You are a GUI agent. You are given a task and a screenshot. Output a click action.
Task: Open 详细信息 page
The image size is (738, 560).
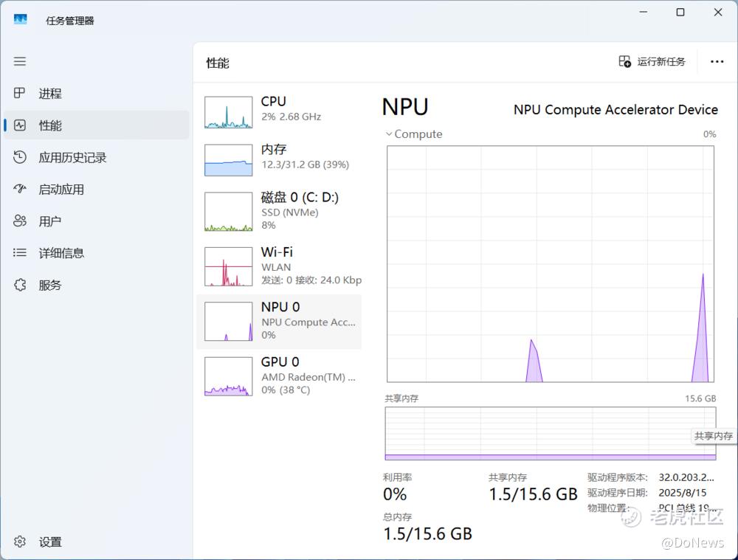pyautogui.click(x=96, y=253)
